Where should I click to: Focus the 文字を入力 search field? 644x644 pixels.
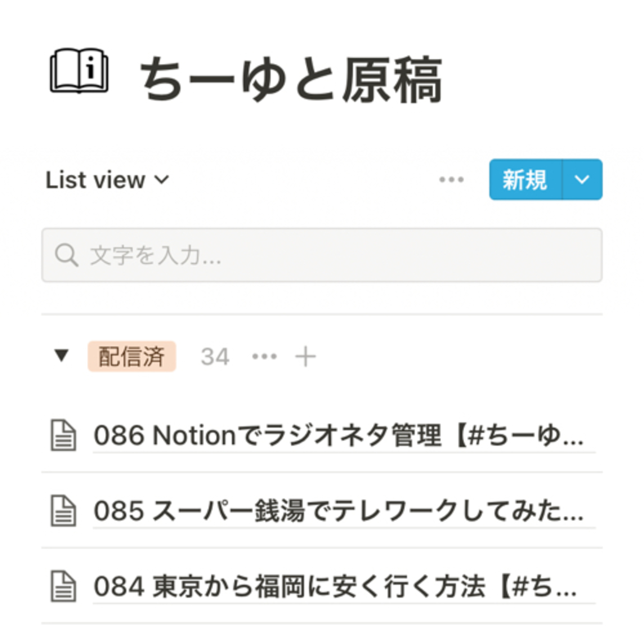click(333, 255)
